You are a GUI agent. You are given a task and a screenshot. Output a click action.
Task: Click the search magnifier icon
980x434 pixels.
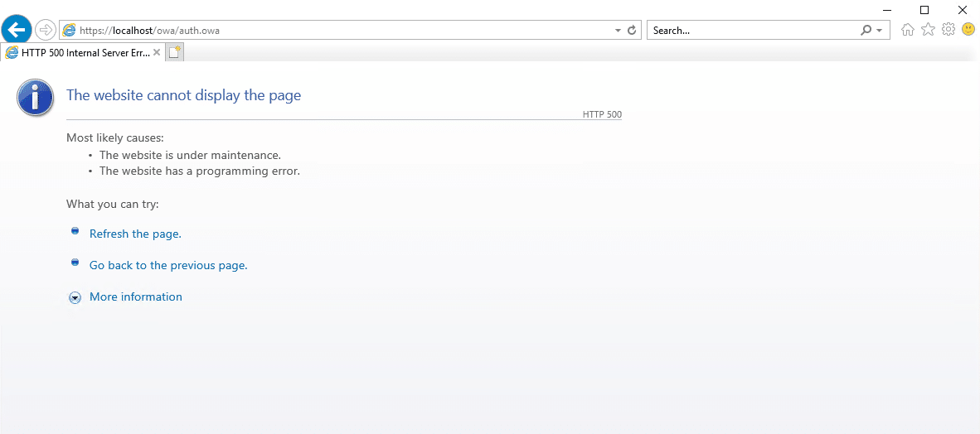(866, 31)
